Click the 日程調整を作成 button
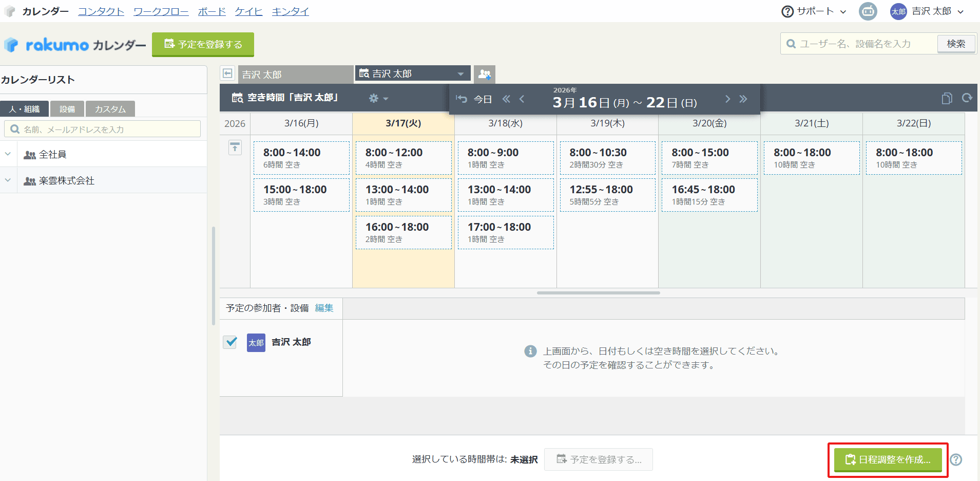This screenshot has width=980, height=481. tap(888, 459)
